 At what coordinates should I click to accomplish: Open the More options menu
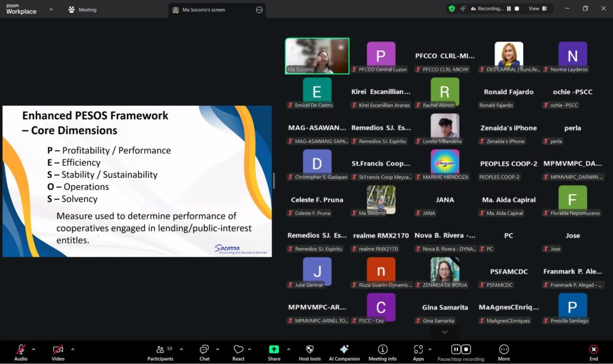[503, 350]
